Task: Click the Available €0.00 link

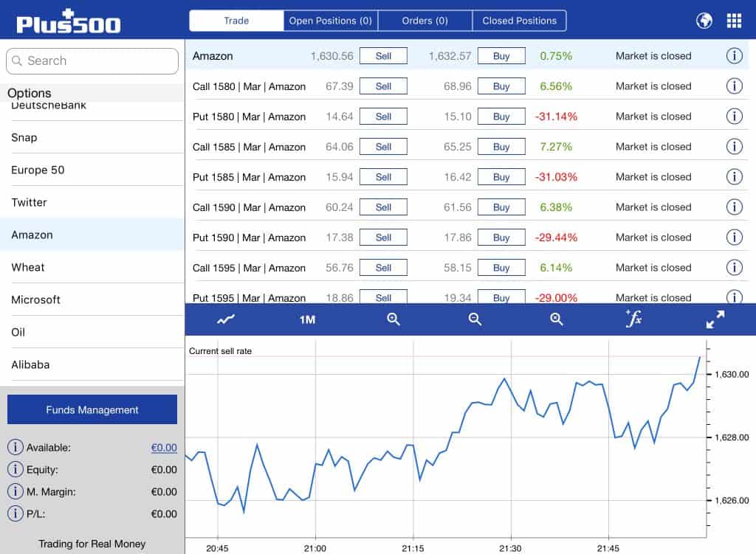Action: pos(164,448)
